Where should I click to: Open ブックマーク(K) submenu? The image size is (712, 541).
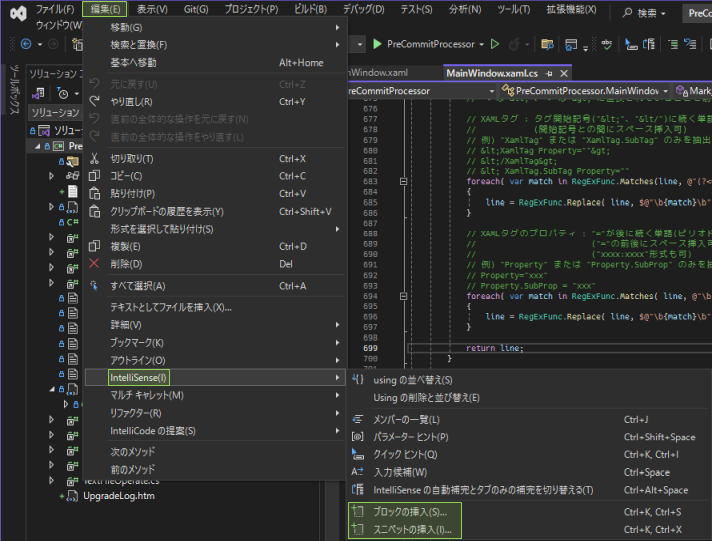[215, 343]
